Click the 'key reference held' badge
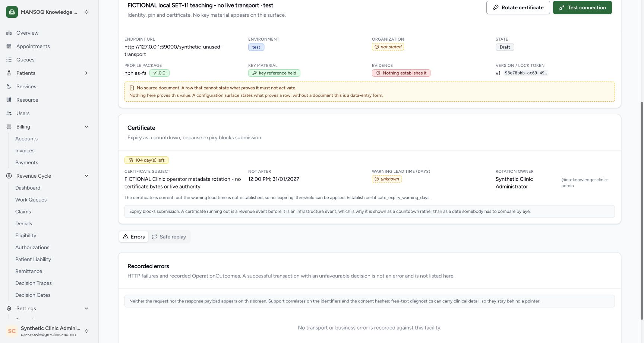 coord(274,73)
